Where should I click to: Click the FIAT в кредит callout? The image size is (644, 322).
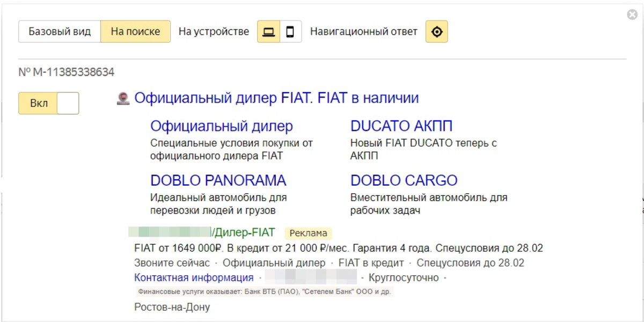click(x=371, y=263)
